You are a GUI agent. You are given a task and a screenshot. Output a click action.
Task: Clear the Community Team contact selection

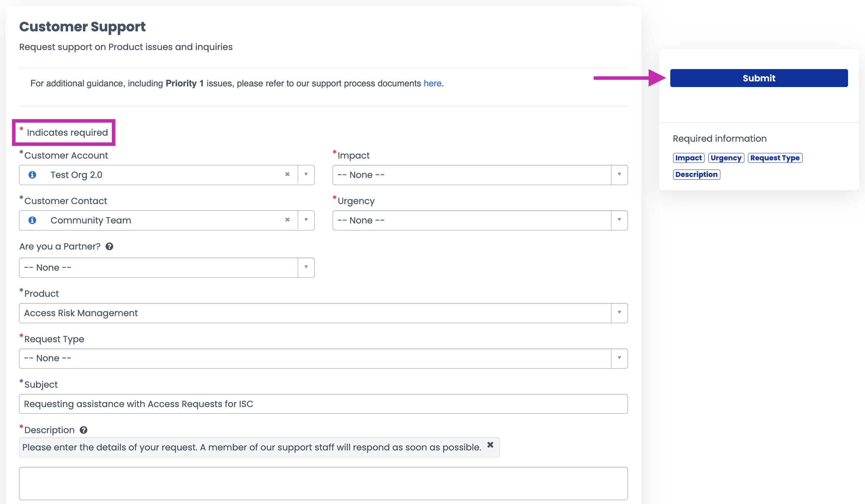click(x=288, y=220)
